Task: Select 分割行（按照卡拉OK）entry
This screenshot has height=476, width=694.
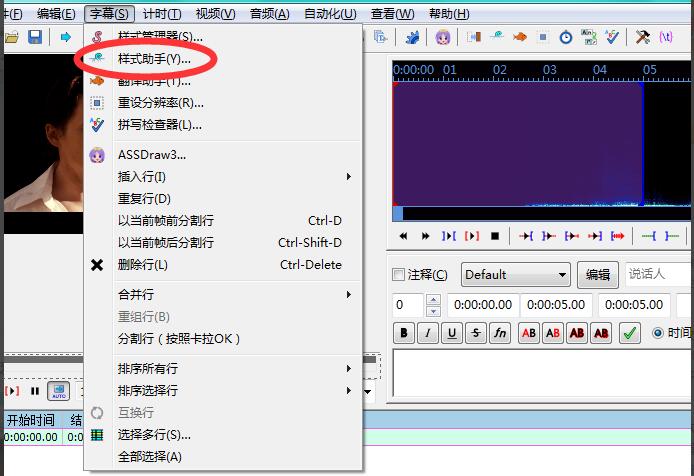Action: click(224, 339)
